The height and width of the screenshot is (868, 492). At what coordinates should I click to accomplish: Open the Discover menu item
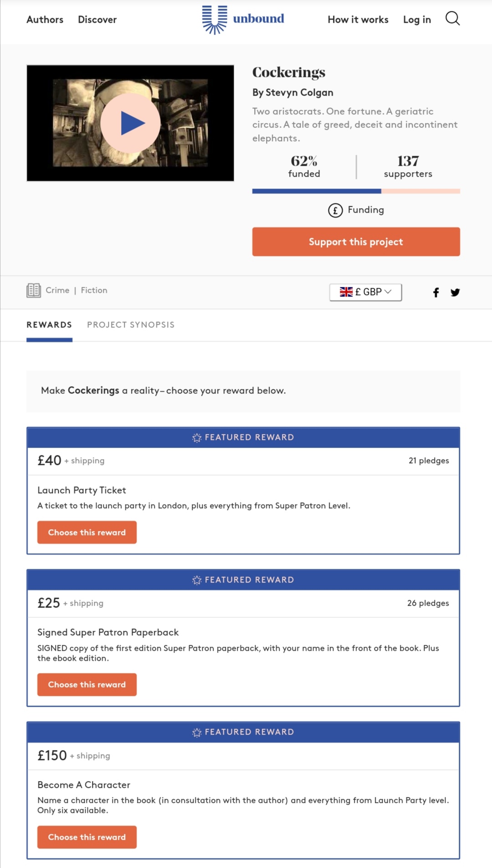(x=97, y=20)
